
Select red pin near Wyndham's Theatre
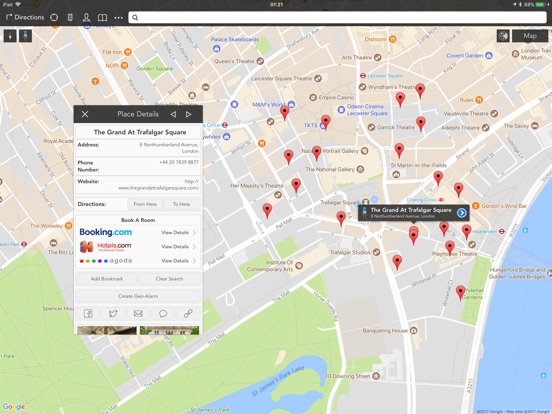click(x=420, y=90)
